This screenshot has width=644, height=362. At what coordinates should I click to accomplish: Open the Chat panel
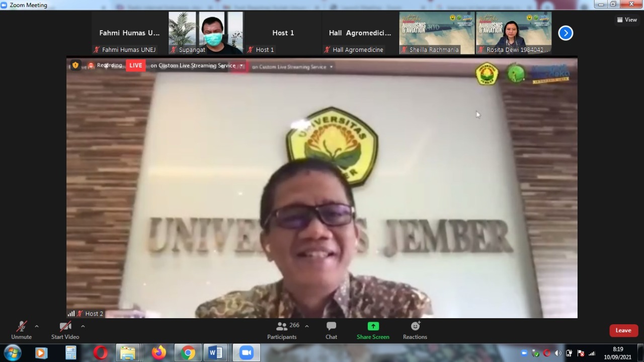click(x=331, y=330)
